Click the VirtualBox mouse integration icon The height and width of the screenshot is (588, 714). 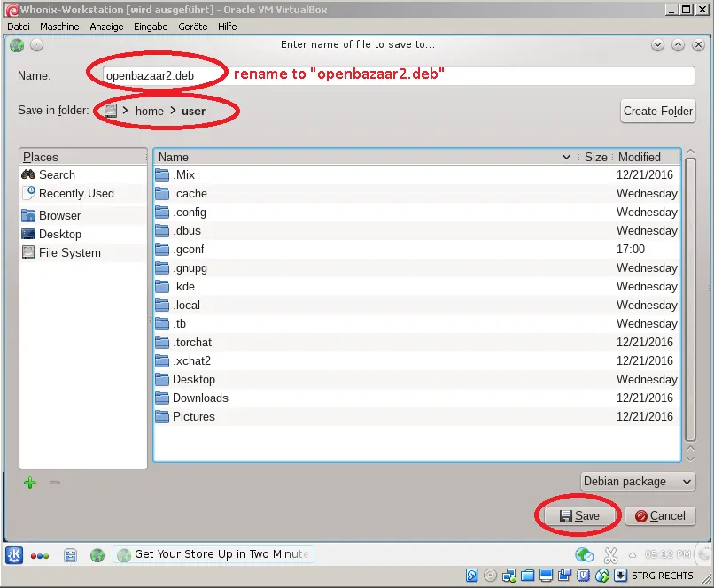(x=602, y=576)
